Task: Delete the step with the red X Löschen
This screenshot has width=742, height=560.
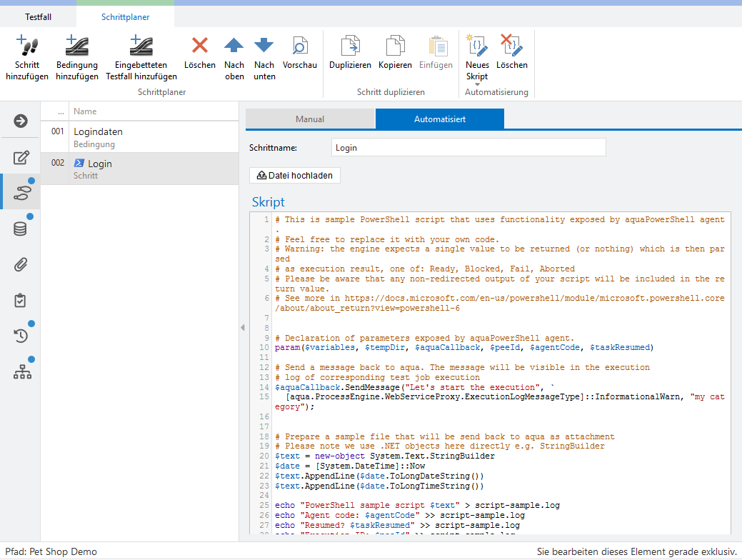Action: click(x=200, y=46)
